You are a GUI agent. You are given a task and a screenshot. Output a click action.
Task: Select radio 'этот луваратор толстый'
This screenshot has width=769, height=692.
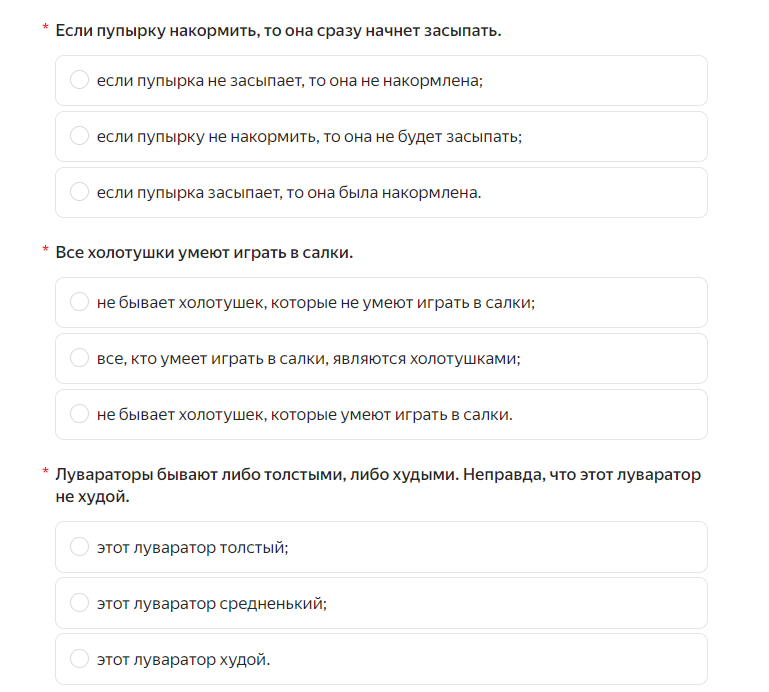[x=79, y=546]
